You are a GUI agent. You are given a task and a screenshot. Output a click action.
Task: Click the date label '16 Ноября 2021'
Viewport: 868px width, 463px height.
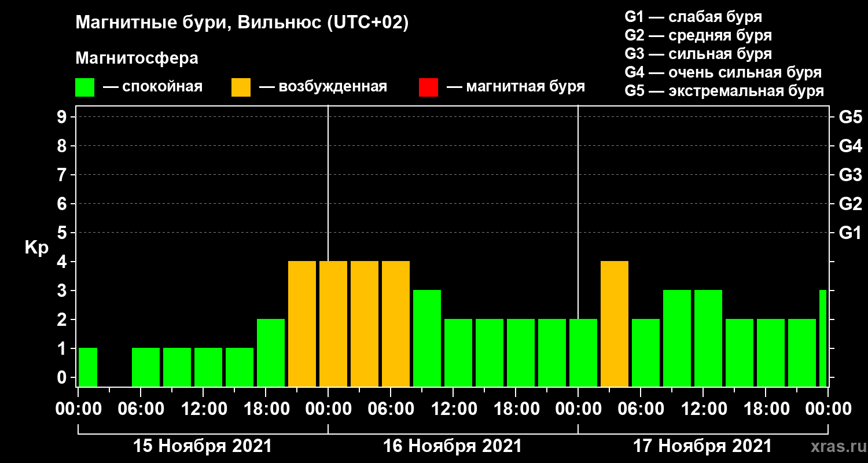coord(453,446)
